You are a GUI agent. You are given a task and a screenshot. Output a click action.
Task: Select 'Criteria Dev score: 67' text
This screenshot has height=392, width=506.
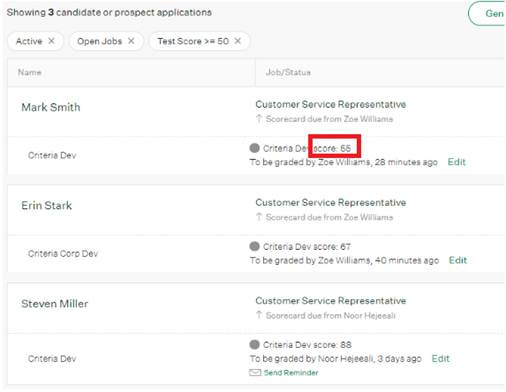pyautogui.click(x=307, y=247)
